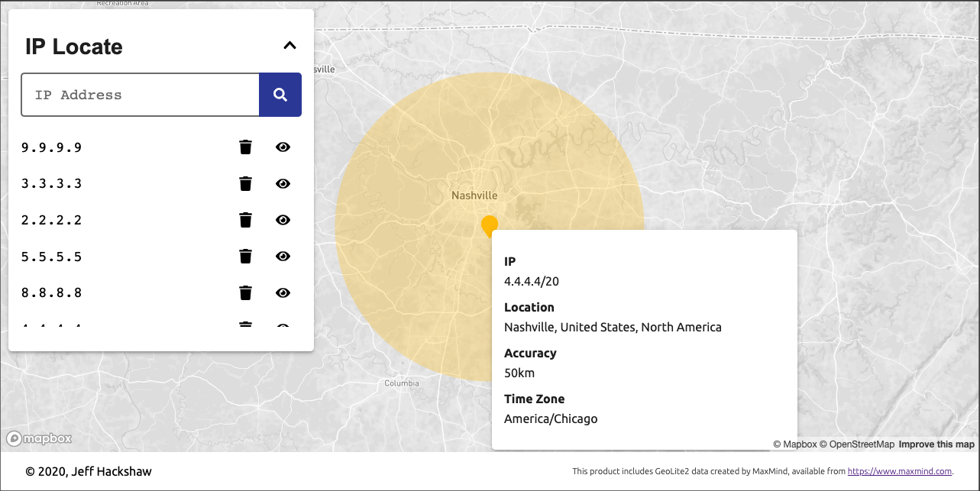Delete the 8.8.8.8 entry with trash icon

click(x=245, y=293)
